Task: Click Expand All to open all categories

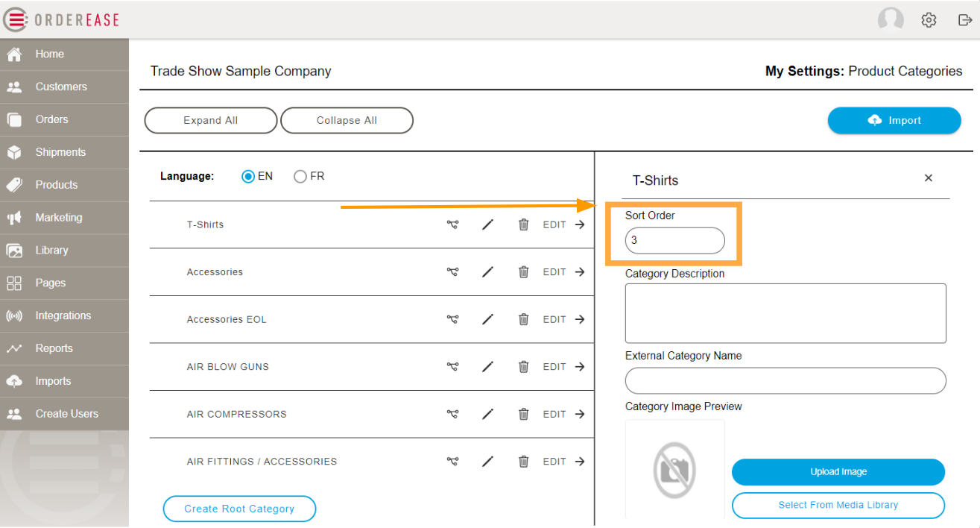Action: tap(210, 120)
